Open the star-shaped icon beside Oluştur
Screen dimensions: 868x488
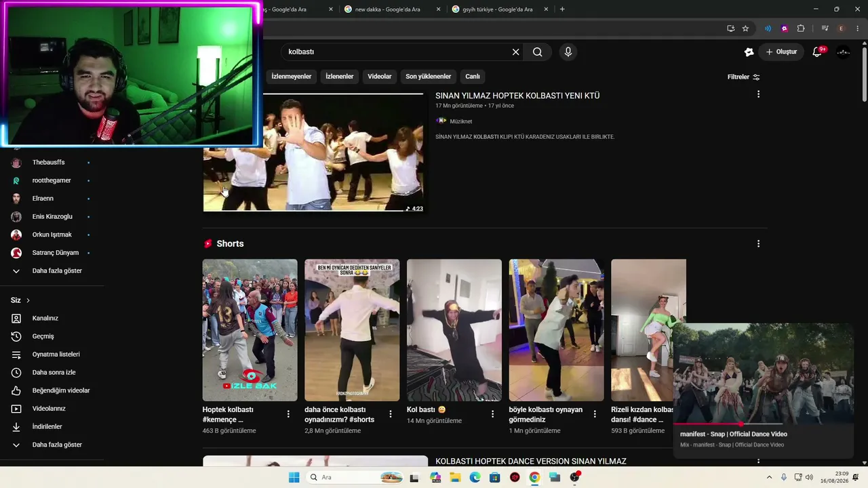pos(749,52)
